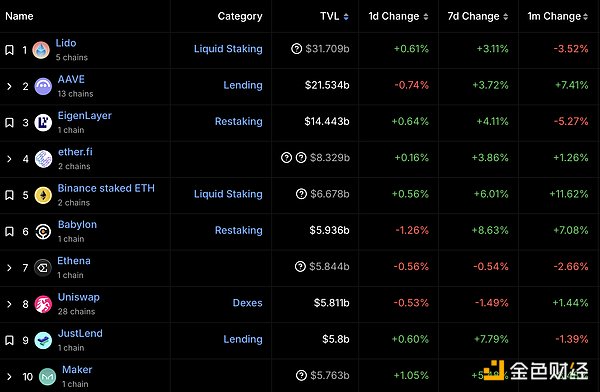Click the Uniswap unicorn logo
The height and width of the screenshot is (392, 600).
click(x=43, y=304)
